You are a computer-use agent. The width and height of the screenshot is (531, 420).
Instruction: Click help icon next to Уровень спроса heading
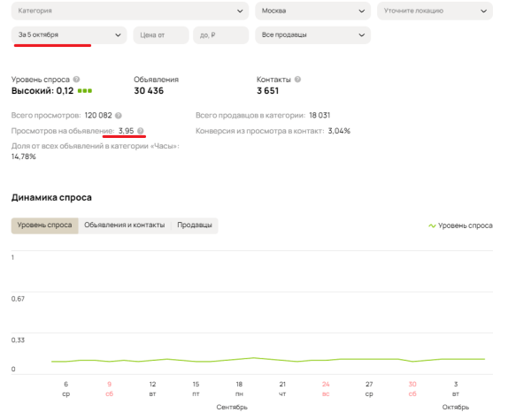(76, 80)
